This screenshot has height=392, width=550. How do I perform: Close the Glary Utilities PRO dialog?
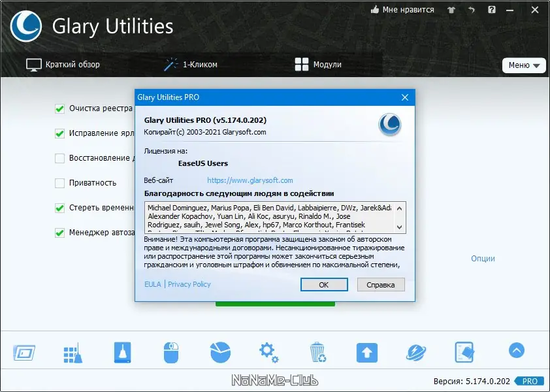[405, 97]
